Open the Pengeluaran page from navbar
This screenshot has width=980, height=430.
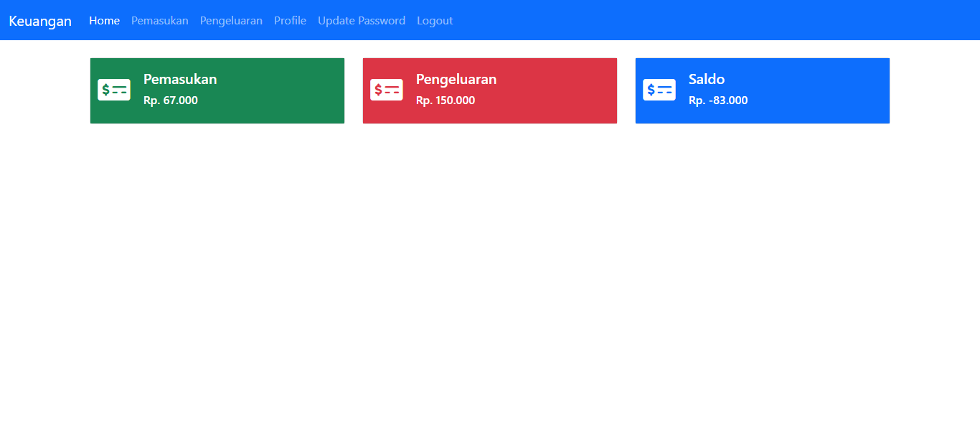pos(231,21)
